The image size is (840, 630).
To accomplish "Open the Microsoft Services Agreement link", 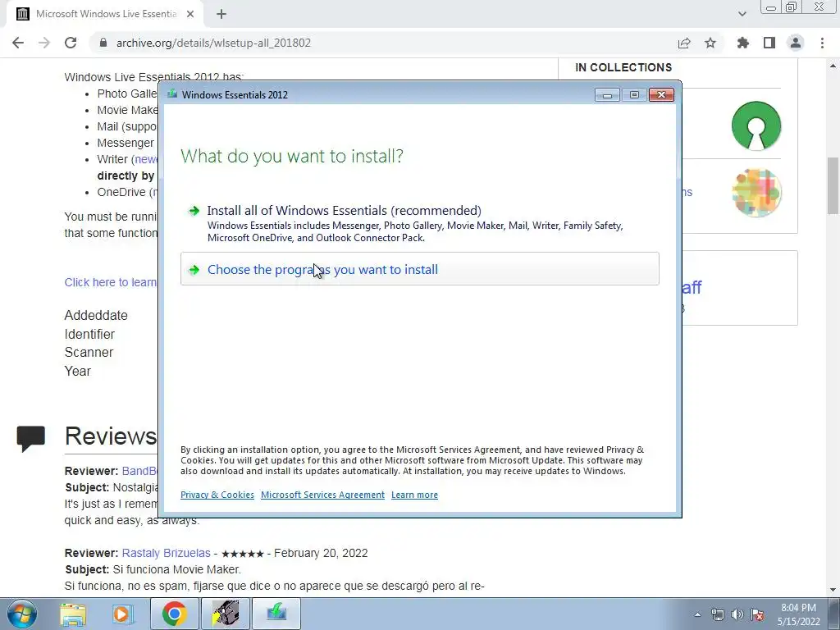I will coord(322,495).
